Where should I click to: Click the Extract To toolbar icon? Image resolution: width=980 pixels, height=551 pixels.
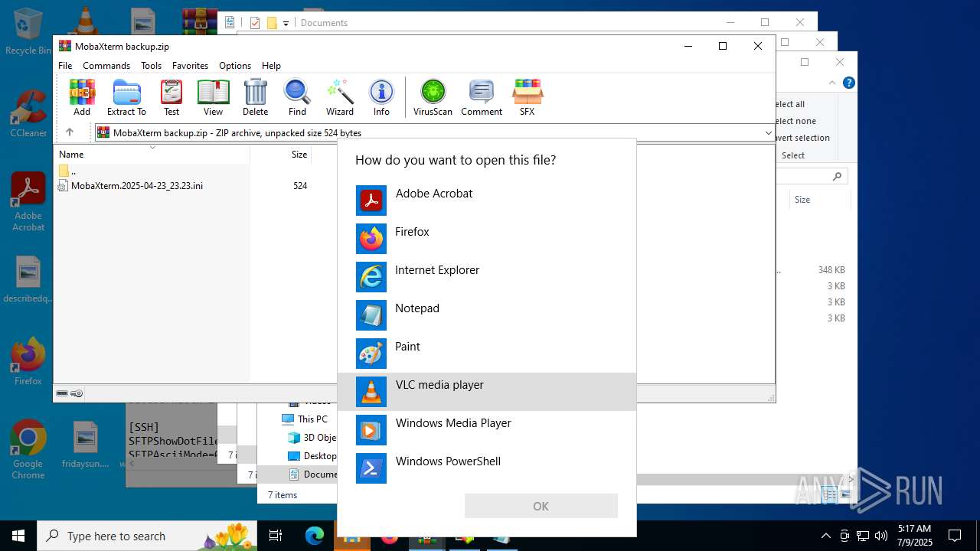[126, 97]
